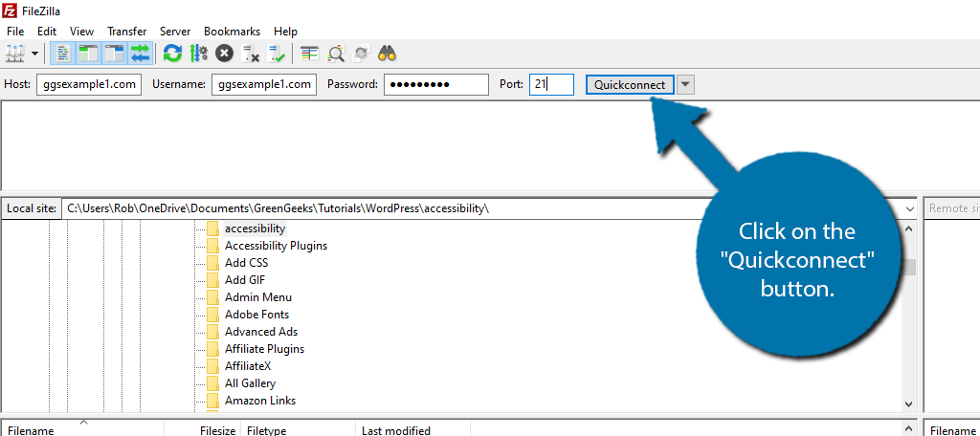The height and width of the screenshot is (436, 980).
Task: Sort local files by Last modified column
Action: (396, 430)
